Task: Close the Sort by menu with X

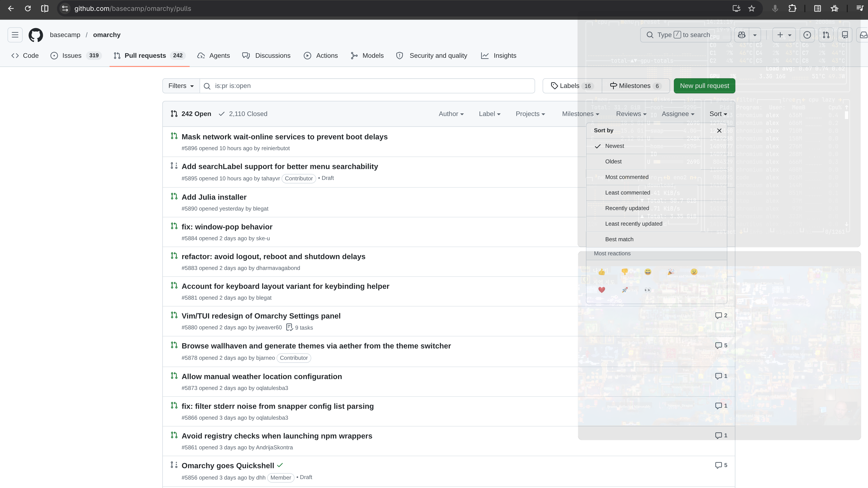Action: point(719,131)
